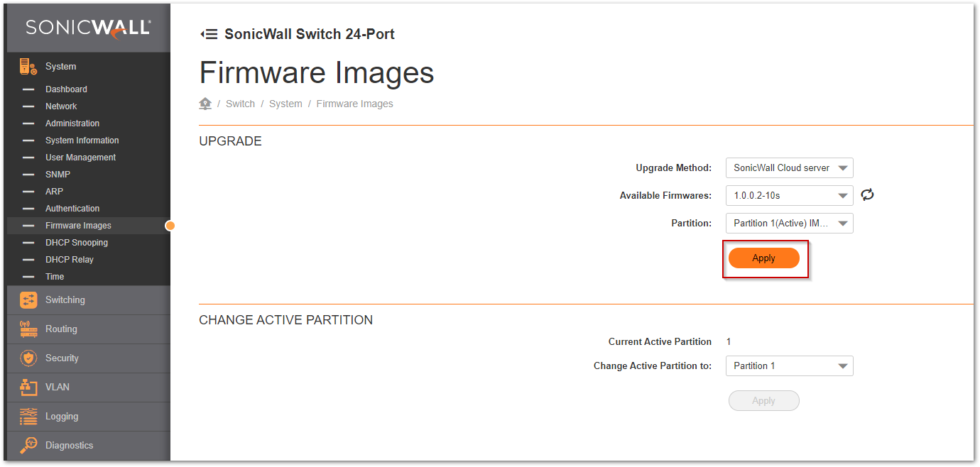This screenshot has width=980, height=467.
Task: Open the User Management page
Action: [x=80, y=158]
